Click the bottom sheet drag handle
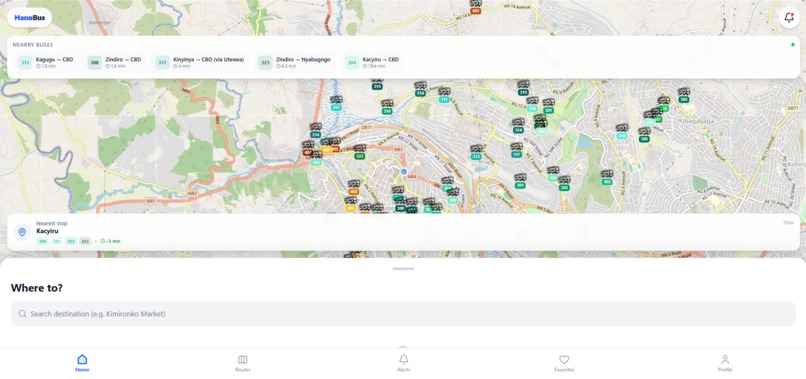The width and height of the screenshot is (806, 379). point(404,268)
